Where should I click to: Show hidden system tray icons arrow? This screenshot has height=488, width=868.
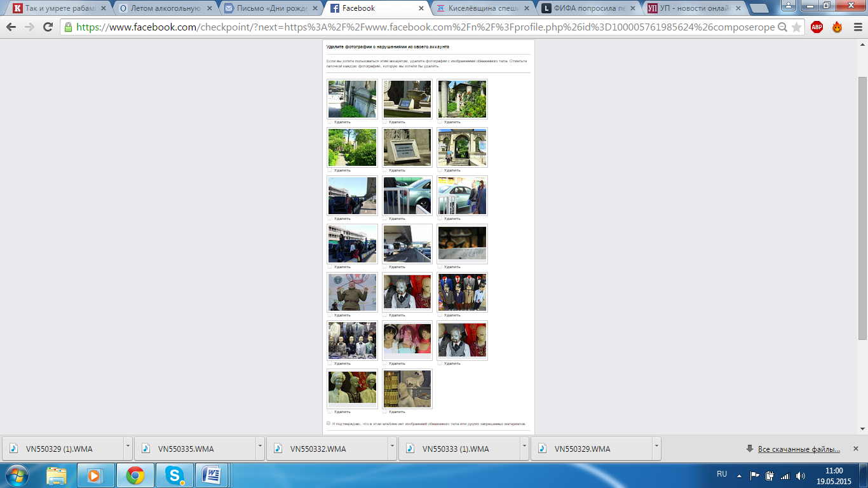[x=739, y=475]
